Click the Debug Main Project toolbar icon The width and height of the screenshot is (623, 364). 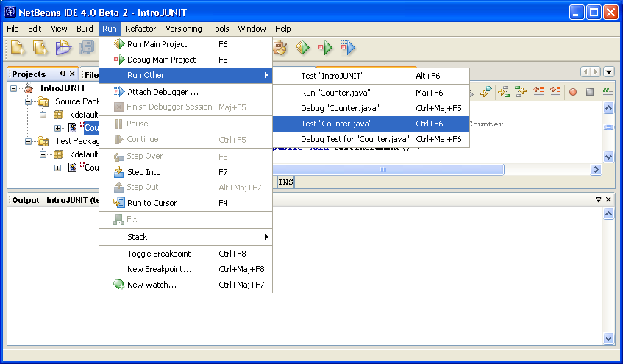click(x=325, y=48)
